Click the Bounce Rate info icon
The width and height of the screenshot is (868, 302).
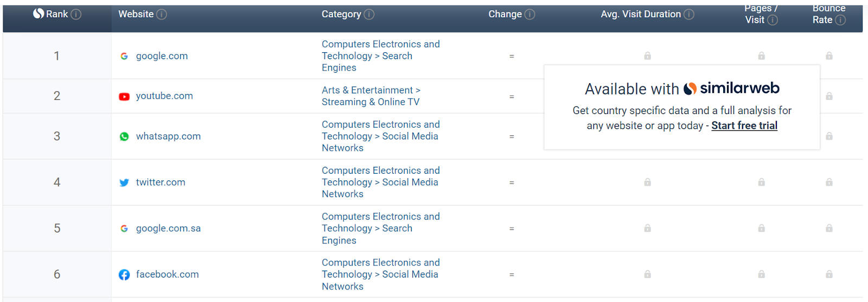pos(840,20)
